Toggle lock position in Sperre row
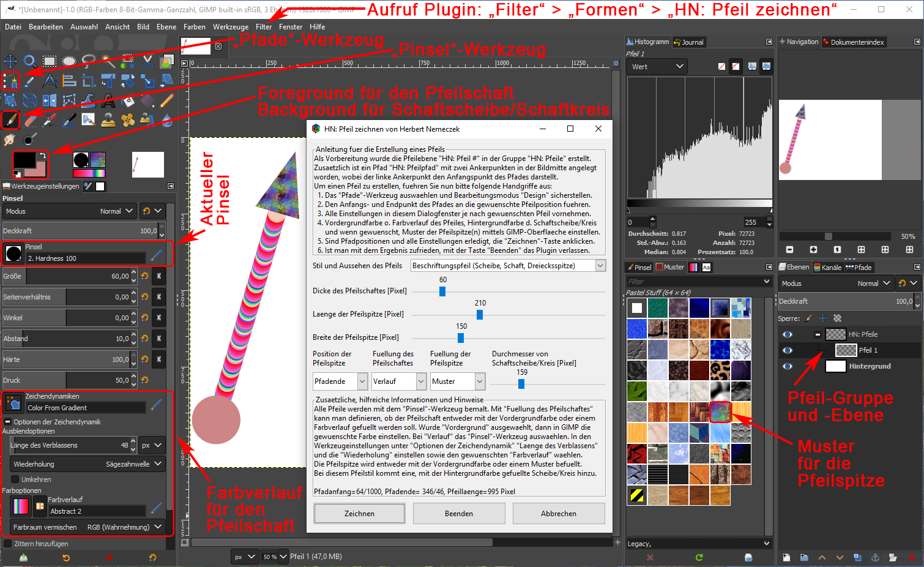 click(x=823, y=318)
